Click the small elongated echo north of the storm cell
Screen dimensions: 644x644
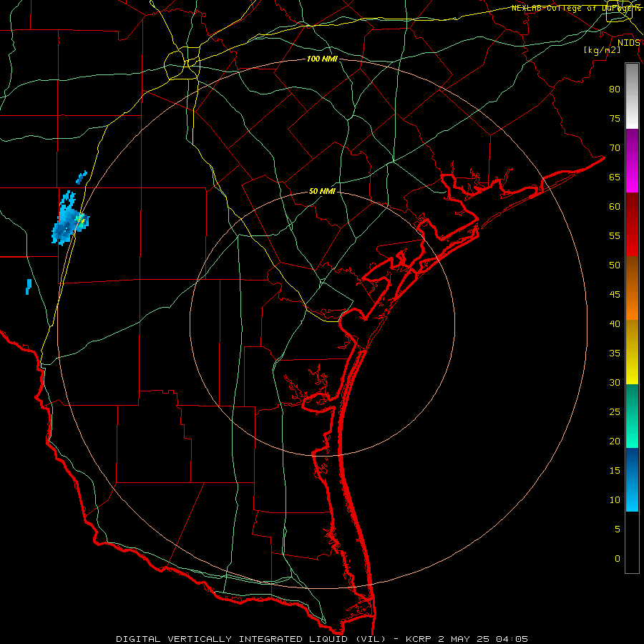[x=82, y=177]
